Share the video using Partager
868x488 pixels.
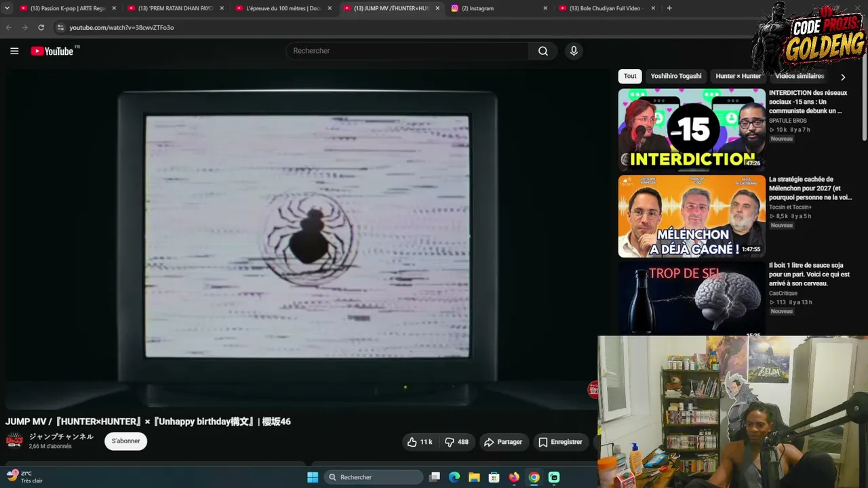coord(502,442)
